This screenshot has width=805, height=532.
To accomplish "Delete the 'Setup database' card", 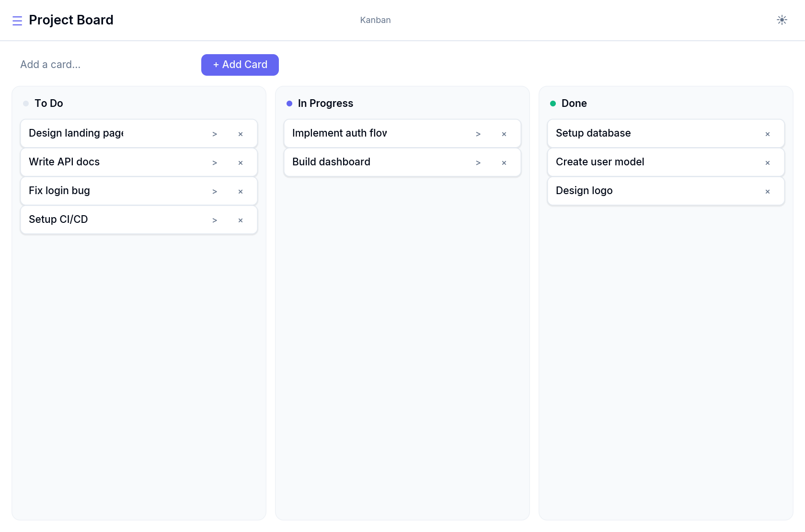I will pyautogui.click(x=768, y=134).
